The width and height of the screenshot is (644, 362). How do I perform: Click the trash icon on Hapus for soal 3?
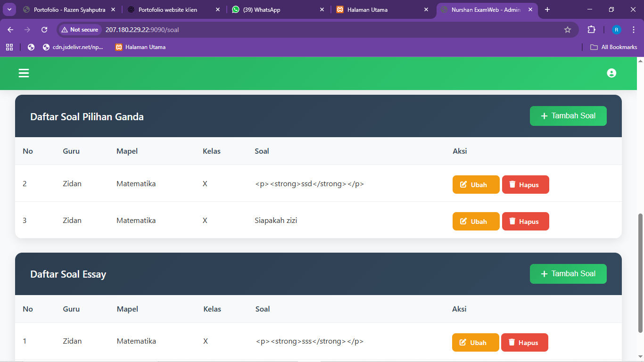coord(513,221)
